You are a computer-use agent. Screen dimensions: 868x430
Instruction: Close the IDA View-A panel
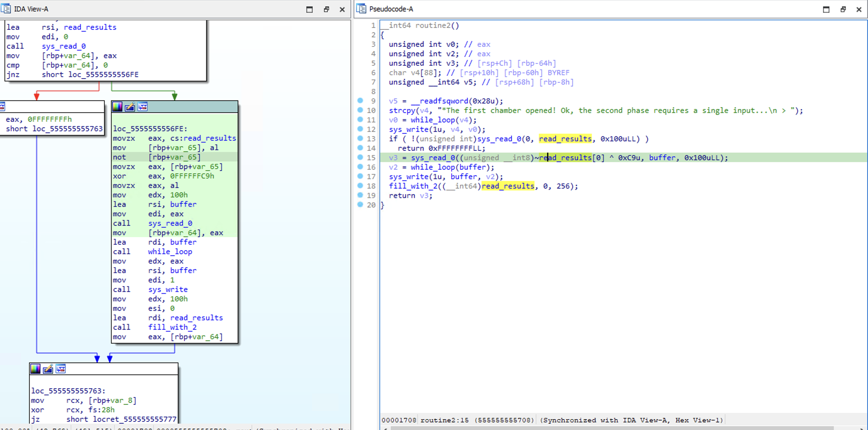pyautogui.click(x=342, y=9)
